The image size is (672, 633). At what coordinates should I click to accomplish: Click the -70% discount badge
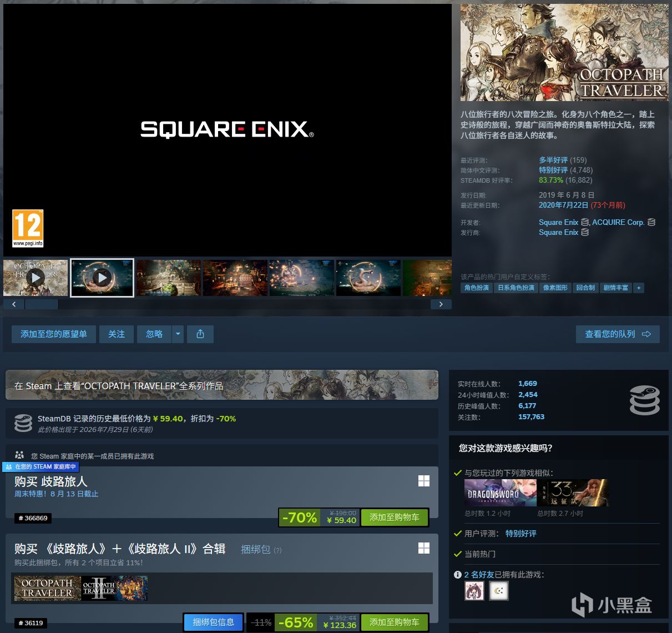coord(300,518)
